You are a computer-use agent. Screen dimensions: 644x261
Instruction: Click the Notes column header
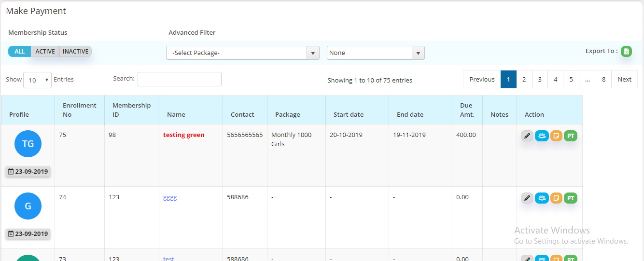tap(500, 110)
